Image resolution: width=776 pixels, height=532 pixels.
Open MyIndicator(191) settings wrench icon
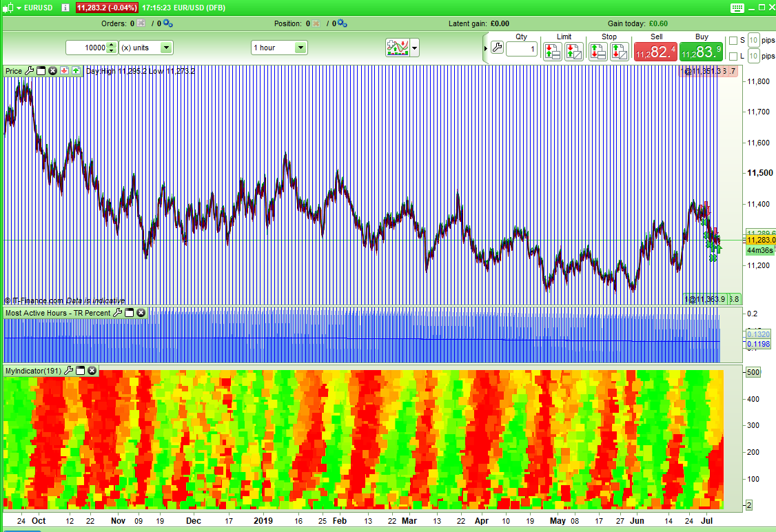68,370
